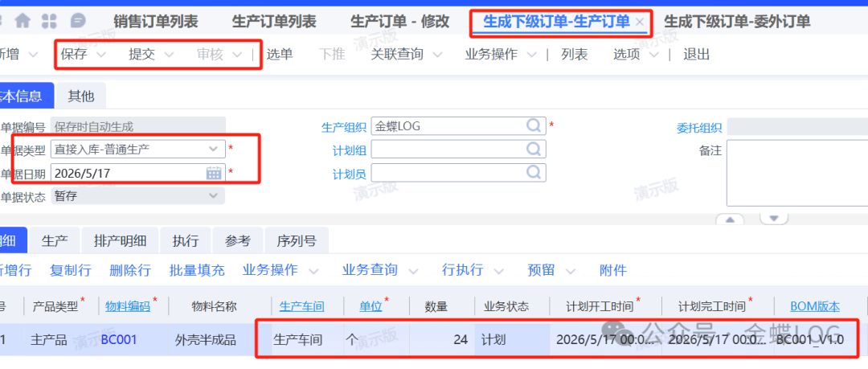This screenshot has height=369, width=868.
Task: Open the 生产 detail tab
Action: [55, 241]
